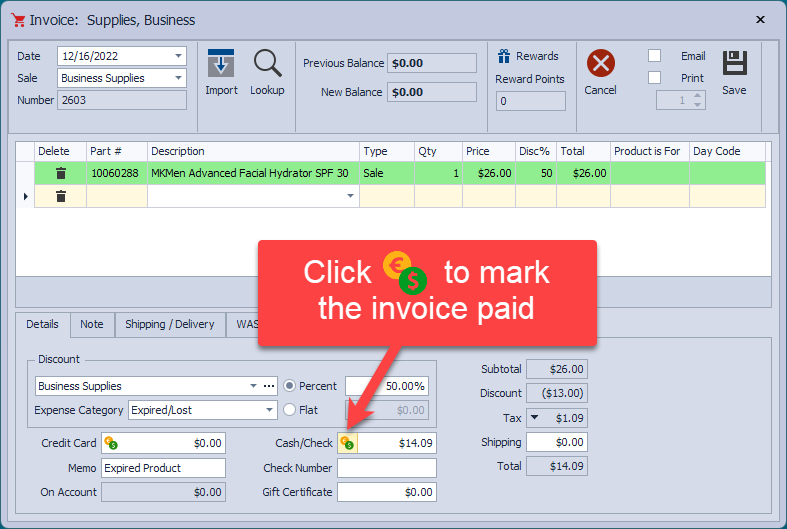Click the Type cell showing Sale
This screenshot has width=787, height=529.
coord(387,173)
